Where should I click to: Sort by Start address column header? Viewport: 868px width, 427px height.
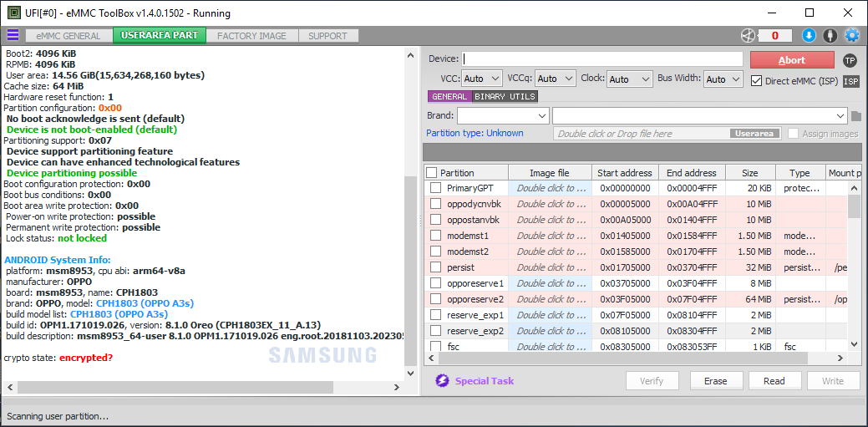pos(625,173)
